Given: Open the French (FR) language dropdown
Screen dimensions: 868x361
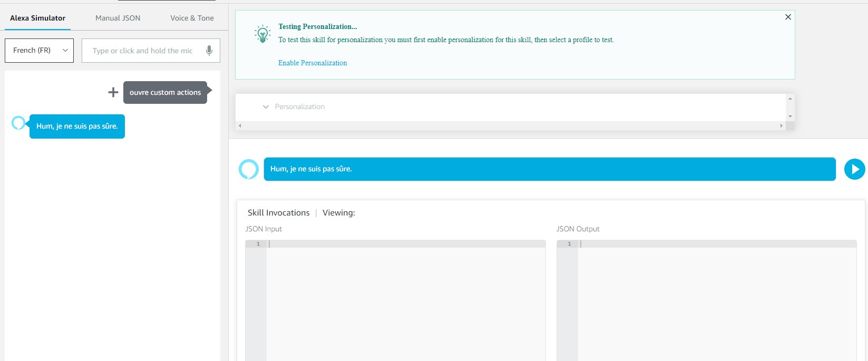Looking at the screenshot, I should 40,51.
